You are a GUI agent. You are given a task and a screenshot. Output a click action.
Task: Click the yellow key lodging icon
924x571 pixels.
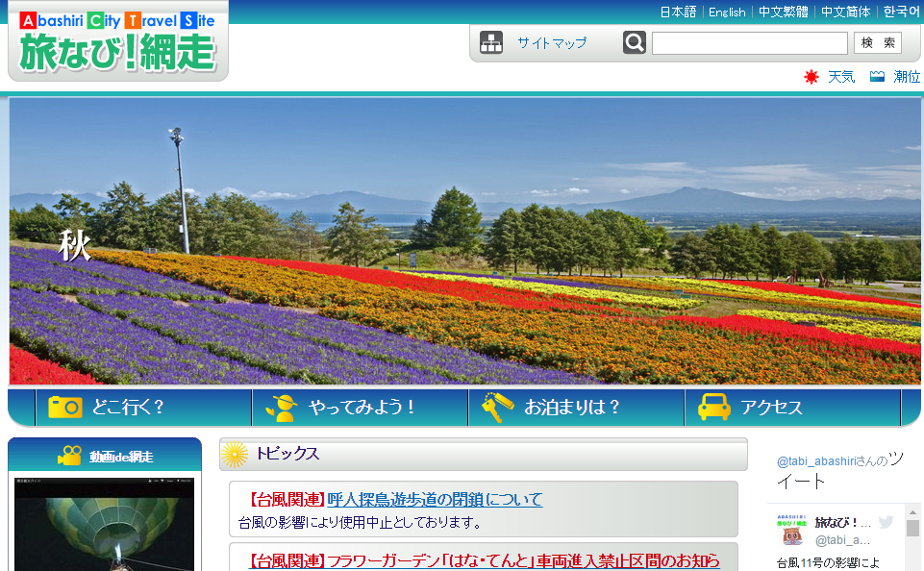(x=497, y=408)
